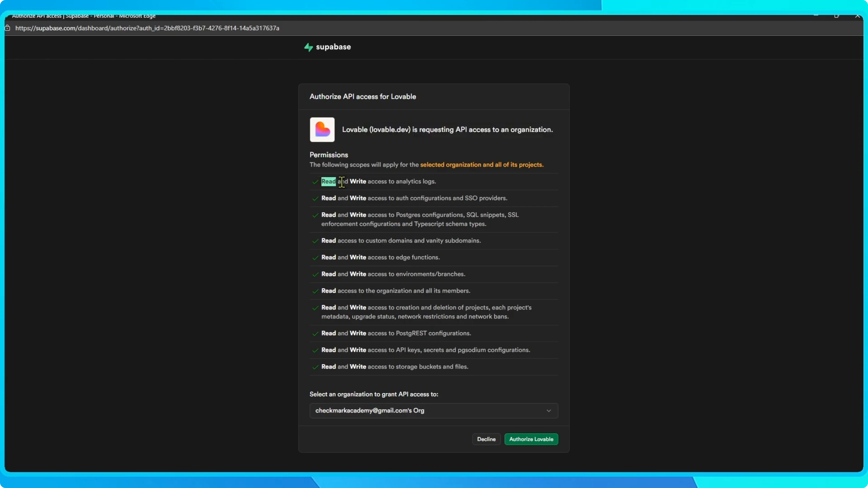Click 'access to analytics logs' text
The height and width of the screenshot is (488, 868).
click(402, 182)
